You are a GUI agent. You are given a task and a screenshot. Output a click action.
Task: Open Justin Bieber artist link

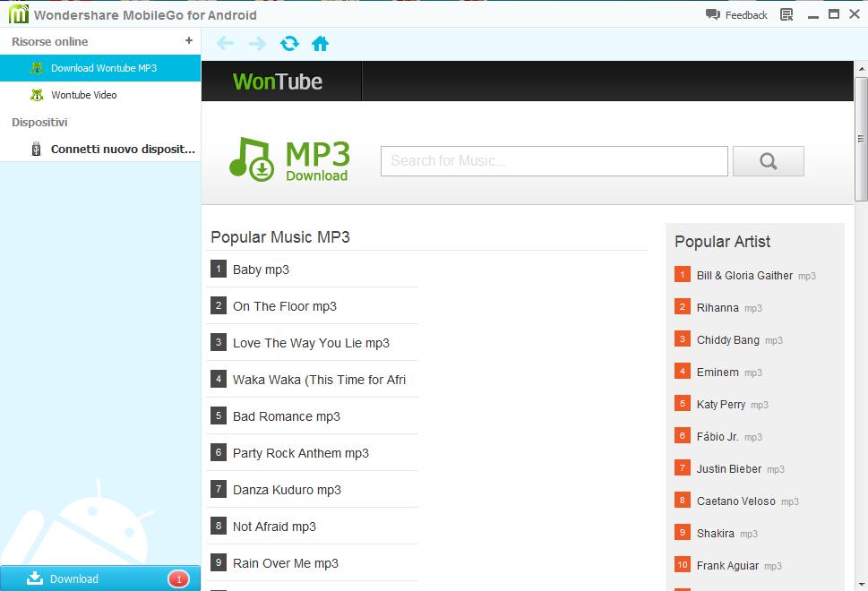[729, 468]
